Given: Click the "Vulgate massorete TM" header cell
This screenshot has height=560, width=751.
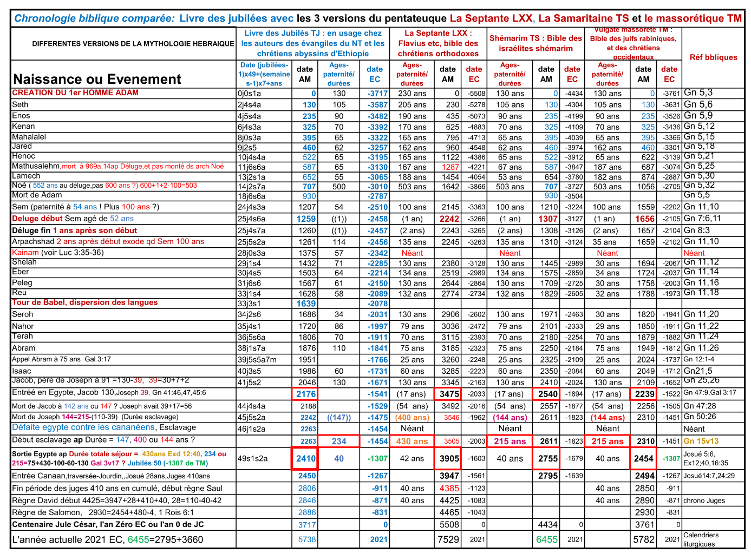Looking at the screenshot, I should coord(633,43).
